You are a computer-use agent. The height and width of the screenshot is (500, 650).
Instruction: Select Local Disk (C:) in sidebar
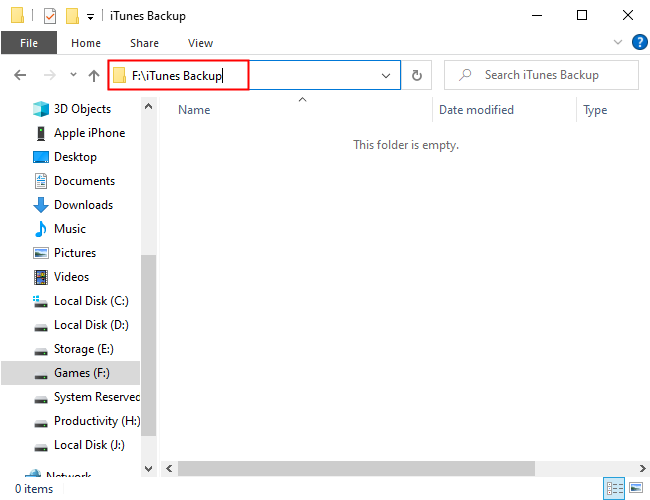(91, 301)
